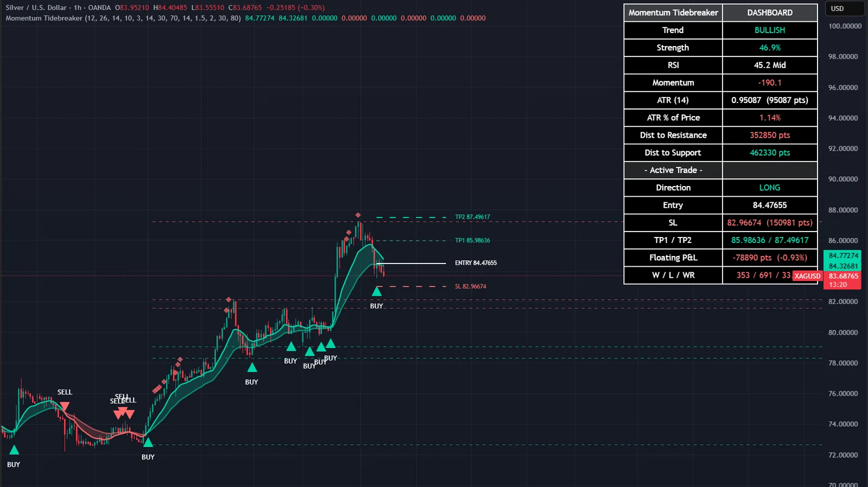Image resolution: width=868 pixels, height=487 pixels.
Task: Click the -78890 pts (-0.93%) Floating P&L
Action: (770, 258)
